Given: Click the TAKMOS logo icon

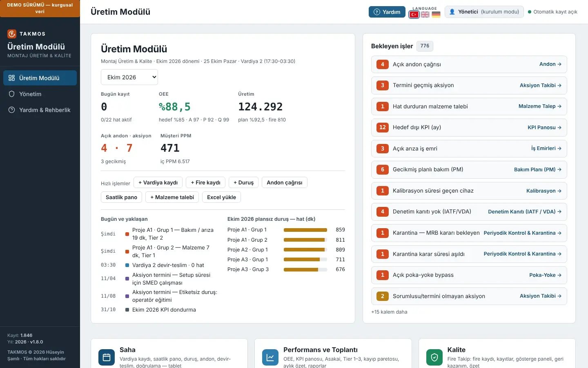Looking at the screenshot, I should (12, 34).
